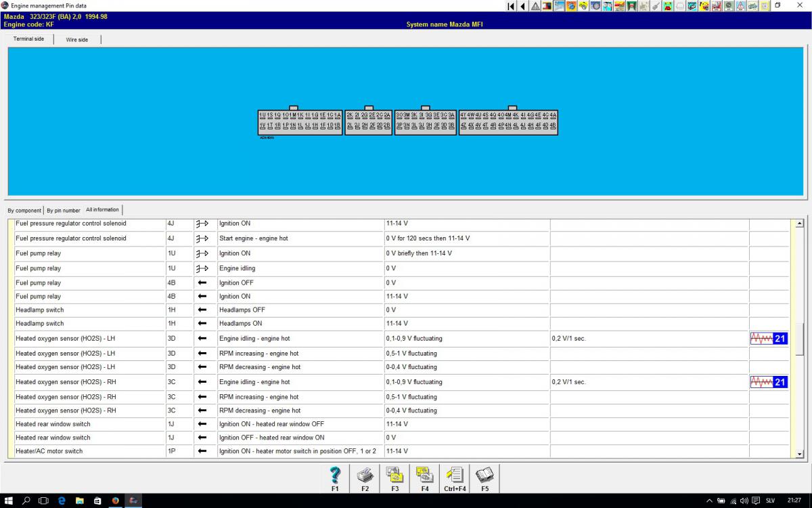
Task: Click the down arrow of the table scrollbar
Action: coord(800,454)
